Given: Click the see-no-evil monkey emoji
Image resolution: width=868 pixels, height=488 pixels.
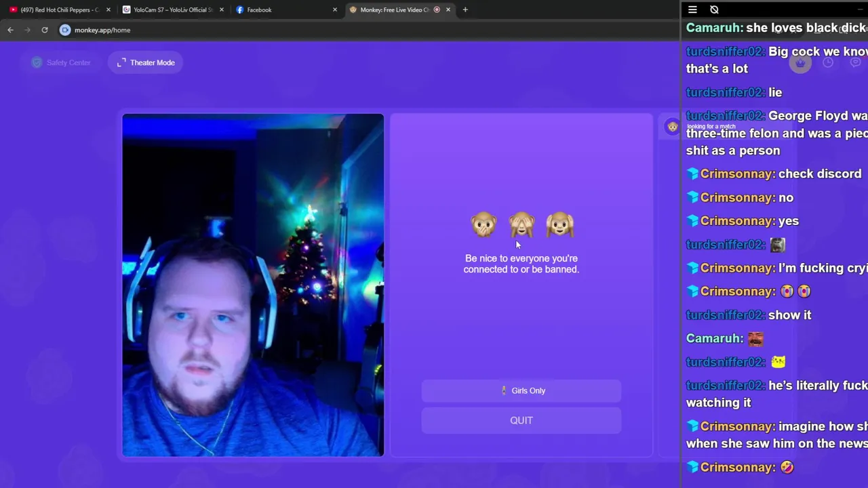Looking at the screenshot, I should point(521,224).
